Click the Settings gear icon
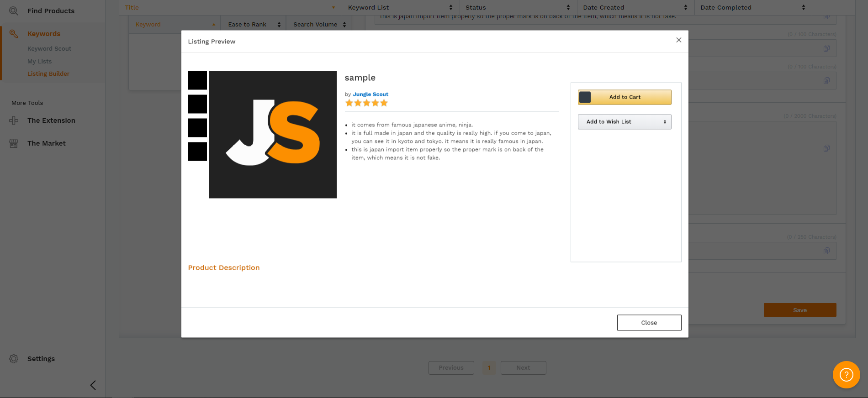This screenshot has width=868, height=398. (14, 359)
